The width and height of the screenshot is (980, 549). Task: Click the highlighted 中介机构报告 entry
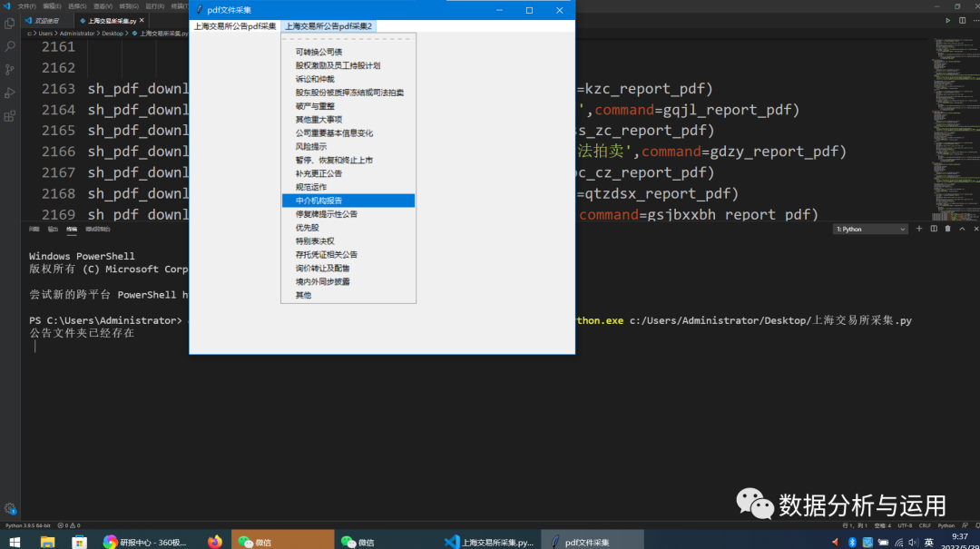(x=348, y=201)
